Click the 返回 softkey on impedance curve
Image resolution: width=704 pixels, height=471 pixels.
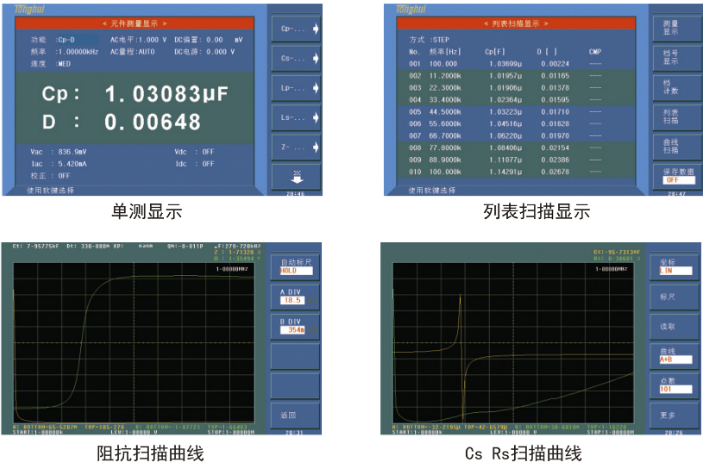[295, 415]
